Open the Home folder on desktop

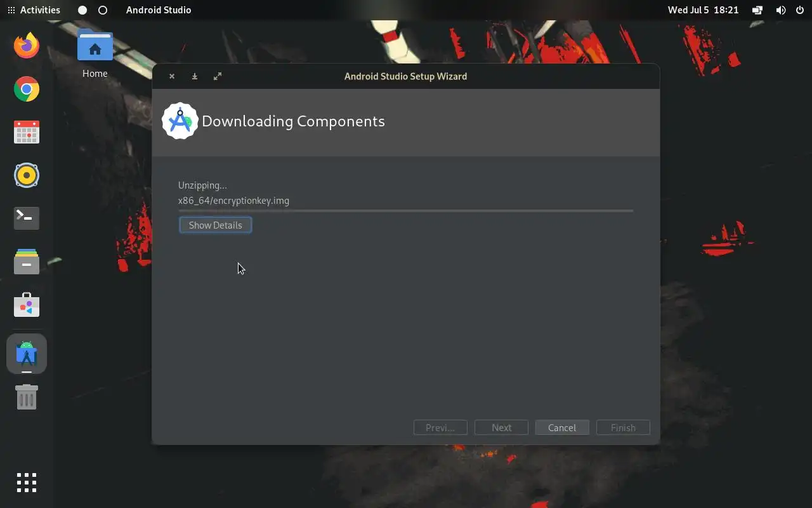(x=95, y=53)
